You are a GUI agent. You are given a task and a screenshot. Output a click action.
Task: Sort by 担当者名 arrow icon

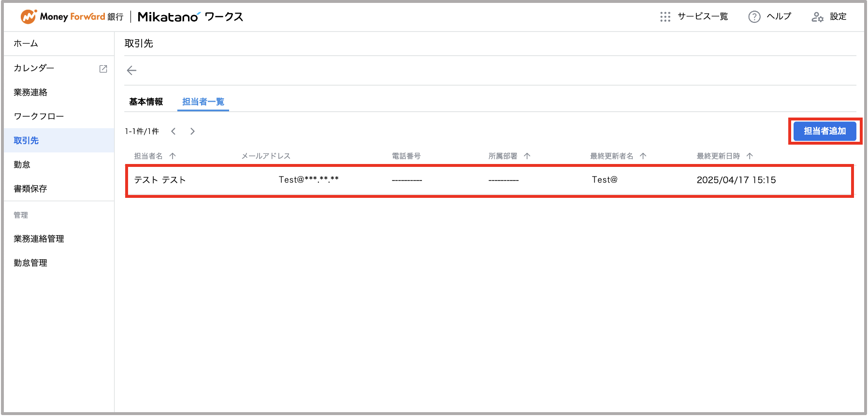pyautogui.click(x=173, y=156)
